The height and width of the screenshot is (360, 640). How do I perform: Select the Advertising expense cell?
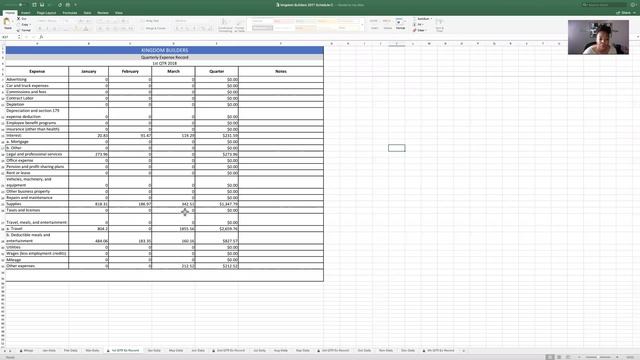(37, 80)
